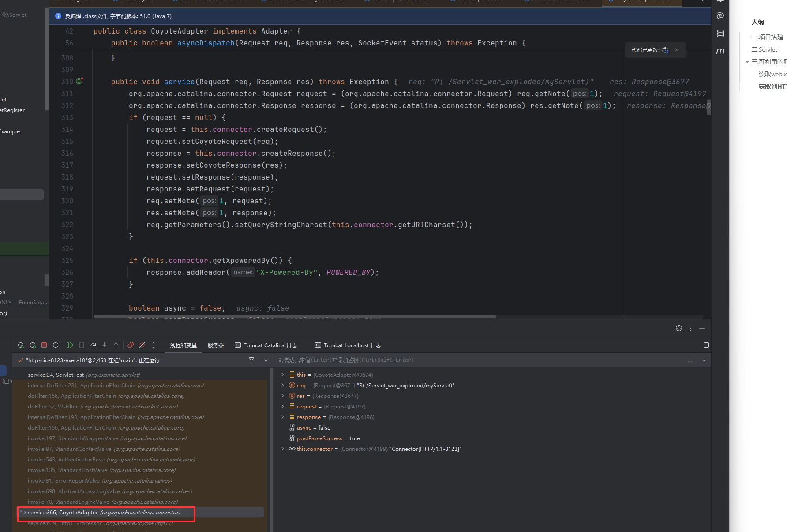Click the green Resume Program icon
This screenshot has width=787, height=532.
click(70, 345)
